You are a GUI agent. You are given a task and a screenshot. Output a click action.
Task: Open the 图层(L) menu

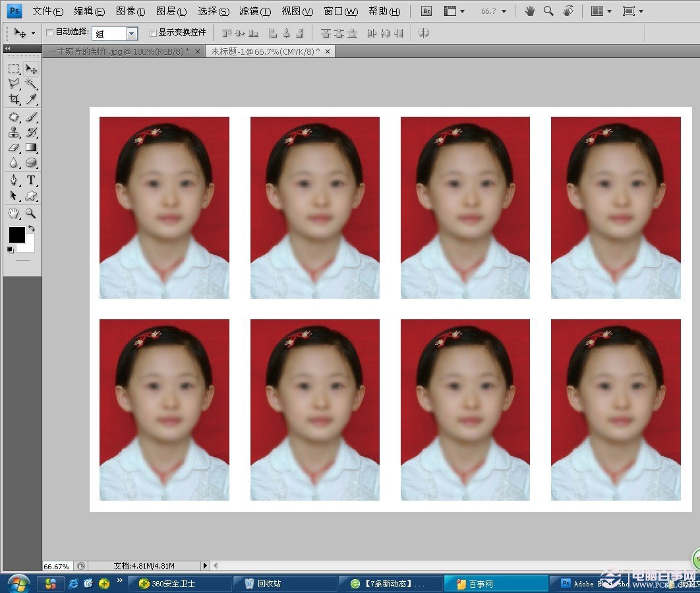pos(171,11)
